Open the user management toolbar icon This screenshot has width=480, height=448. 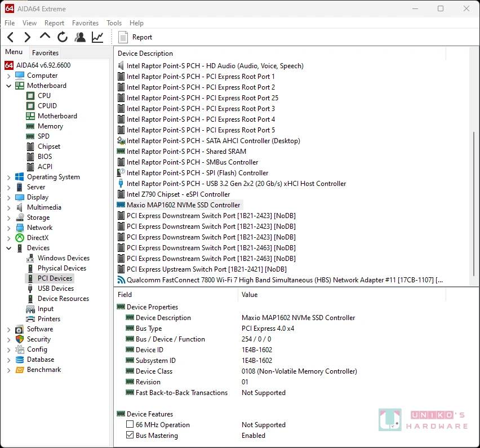click(x=80, y=37)
